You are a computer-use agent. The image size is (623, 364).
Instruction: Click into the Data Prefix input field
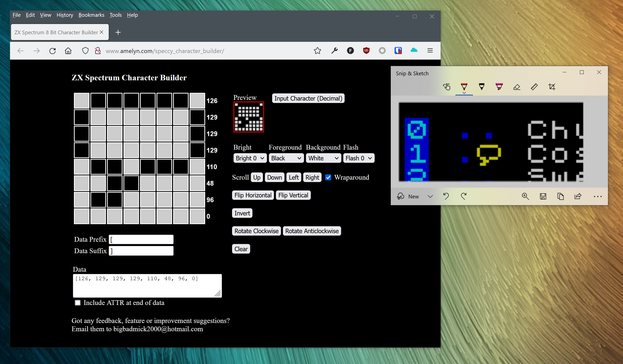tap(141, 239)
